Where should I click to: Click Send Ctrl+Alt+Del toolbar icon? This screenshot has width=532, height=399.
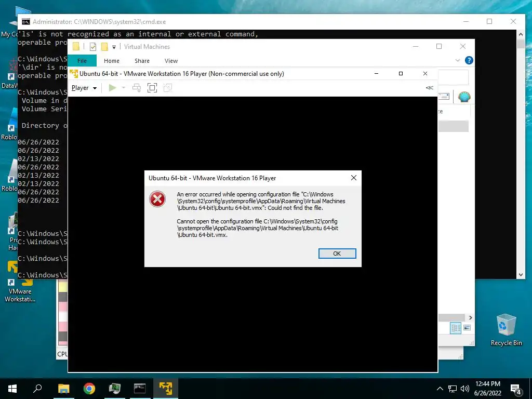(137, 88)
